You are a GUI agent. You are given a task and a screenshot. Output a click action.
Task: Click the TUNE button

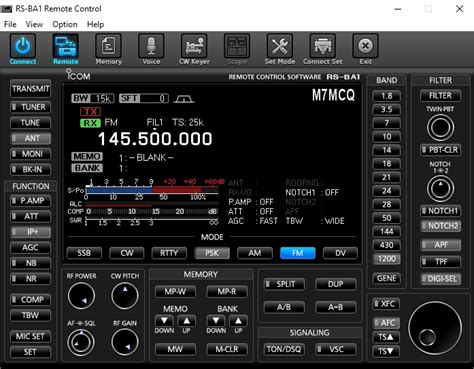[30, 123]
